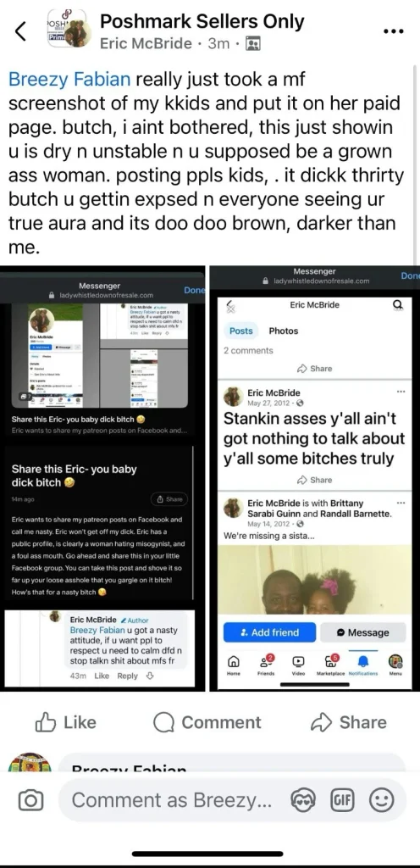Tap Add friend button in screenshot
The height and width of the screenshot is (868, 420).
(269, 632)
